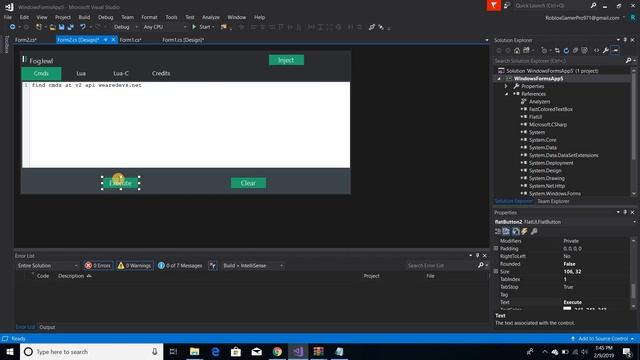Expand the Properties node in Solution Explorer
Viewport: 640px width, 360px height.
(x=506, y=87)
